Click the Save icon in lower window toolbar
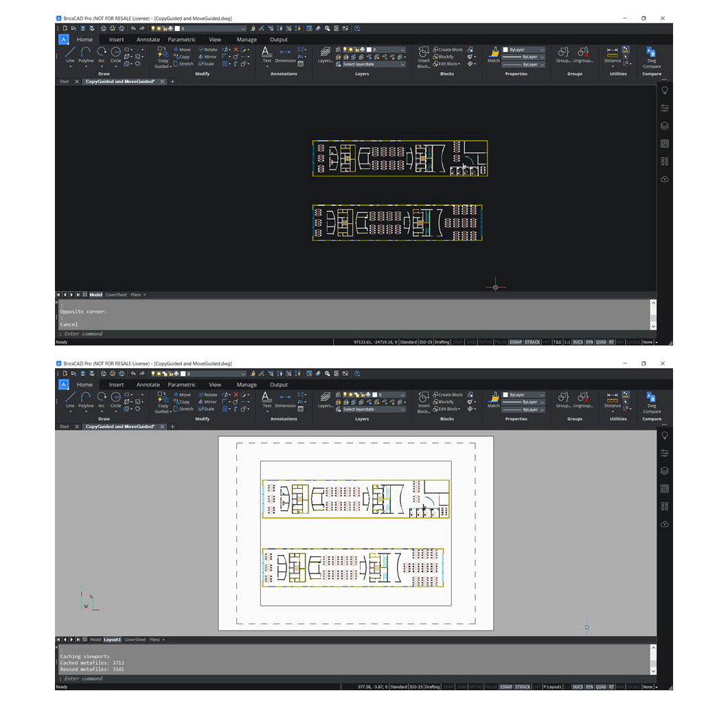 83,374
